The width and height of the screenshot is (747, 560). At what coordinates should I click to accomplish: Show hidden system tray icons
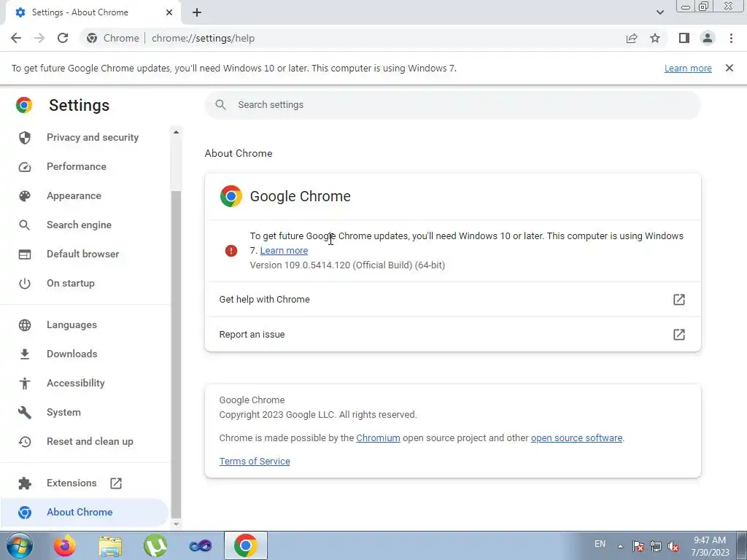click(x=620, y=546)
